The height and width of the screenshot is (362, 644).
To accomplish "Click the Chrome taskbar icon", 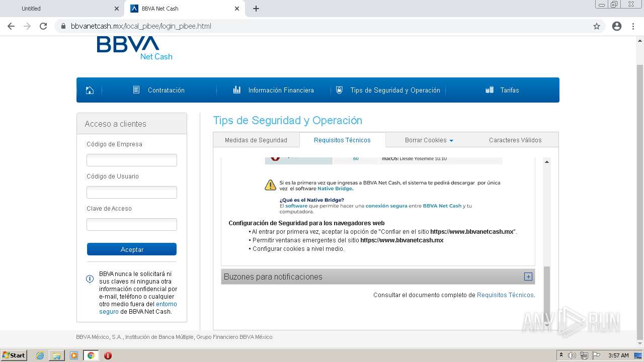I will click(x=91, y=355).
